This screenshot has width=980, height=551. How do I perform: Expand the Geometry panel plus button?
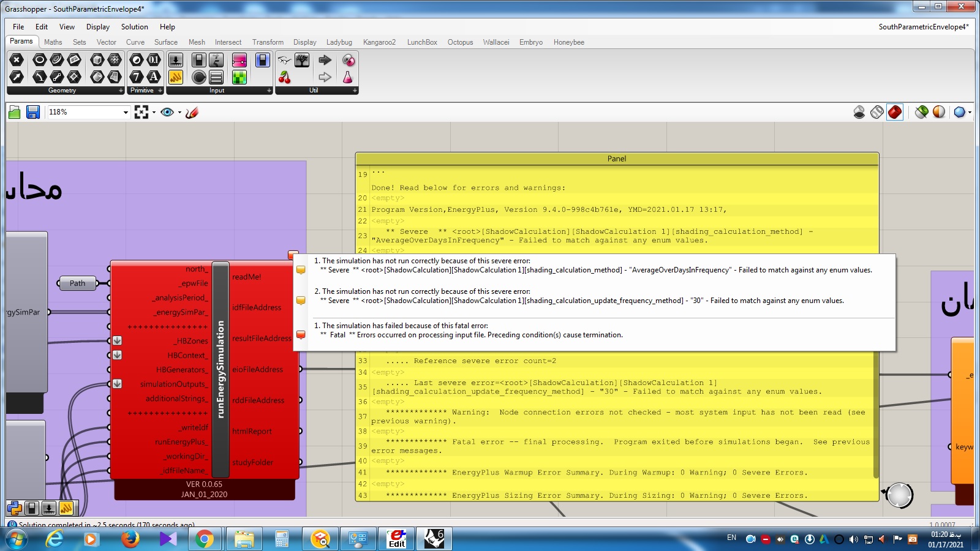point(121,91)
